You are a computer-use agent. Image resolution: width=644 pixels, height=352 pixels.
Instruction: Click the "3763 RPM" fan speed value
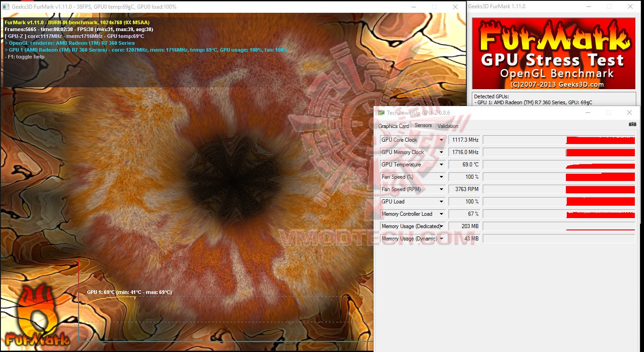tap(464, 189)
